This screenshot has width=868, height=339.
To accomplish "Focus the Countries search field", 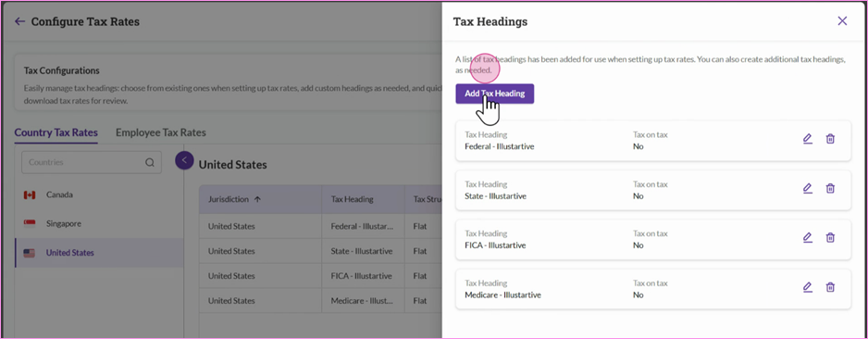I will [92, 162].
